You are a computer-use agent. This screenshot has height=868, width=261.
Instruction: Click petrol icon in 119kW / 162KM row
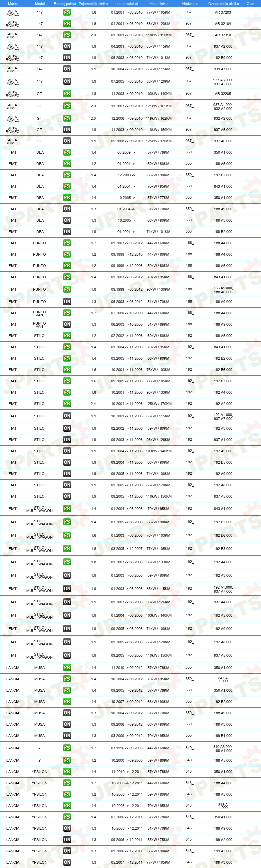click(67, 118)
